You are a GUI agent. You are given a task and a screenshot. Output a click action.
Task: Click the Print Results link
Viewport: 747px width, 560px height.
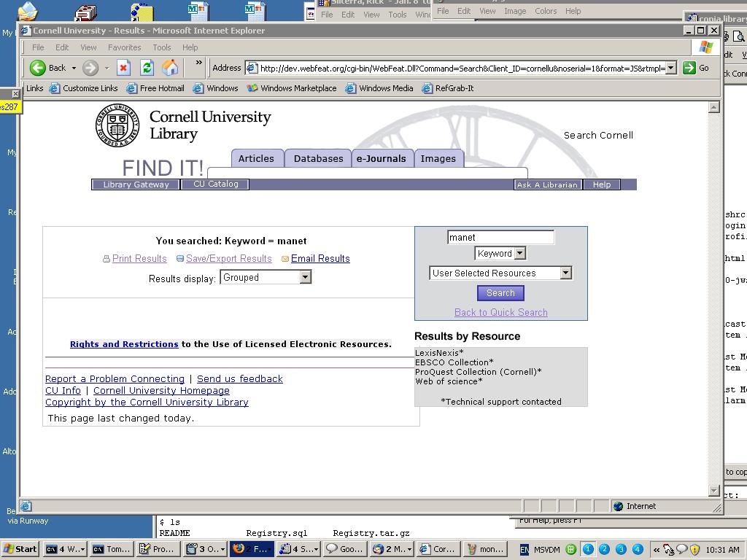[139, 259]
